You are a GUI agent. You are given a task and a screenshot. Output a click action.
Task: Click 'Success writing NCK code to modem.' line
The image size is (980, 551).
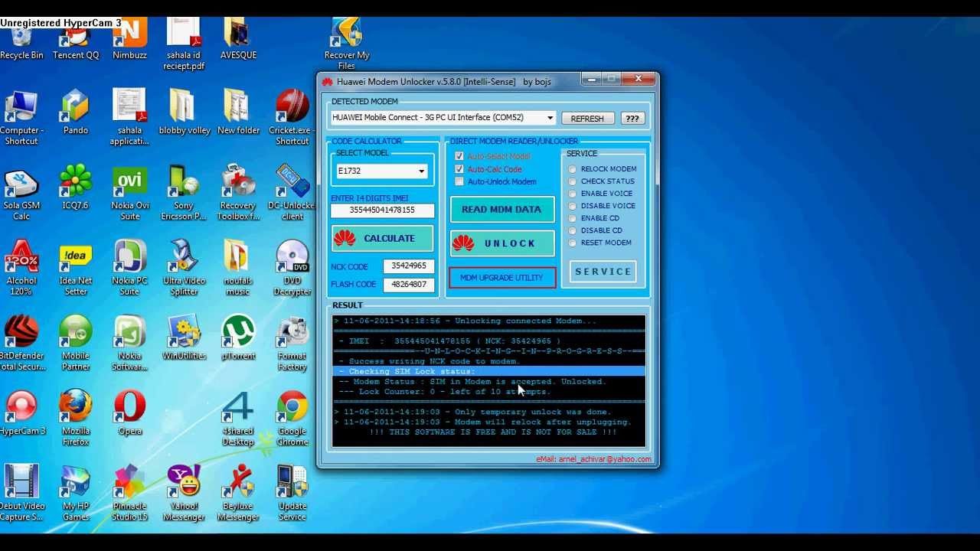(434, 361)
